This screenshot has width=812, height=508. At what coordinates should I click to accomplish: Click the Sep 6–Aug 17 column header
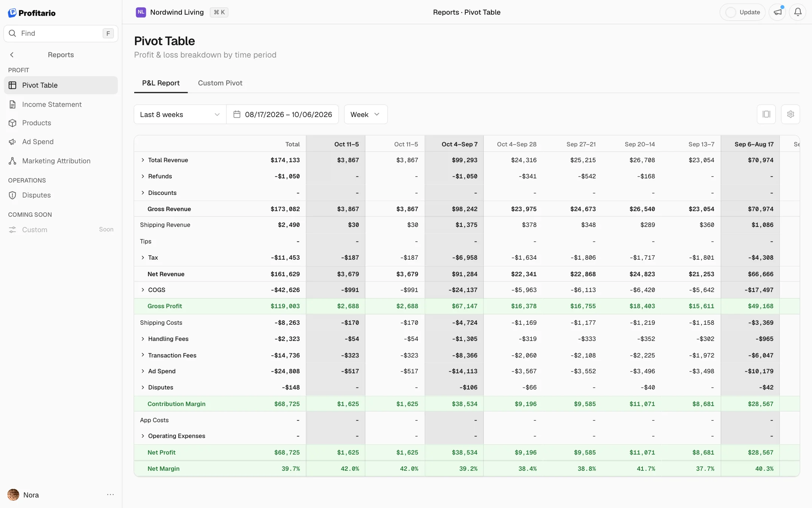click(750, 144)
